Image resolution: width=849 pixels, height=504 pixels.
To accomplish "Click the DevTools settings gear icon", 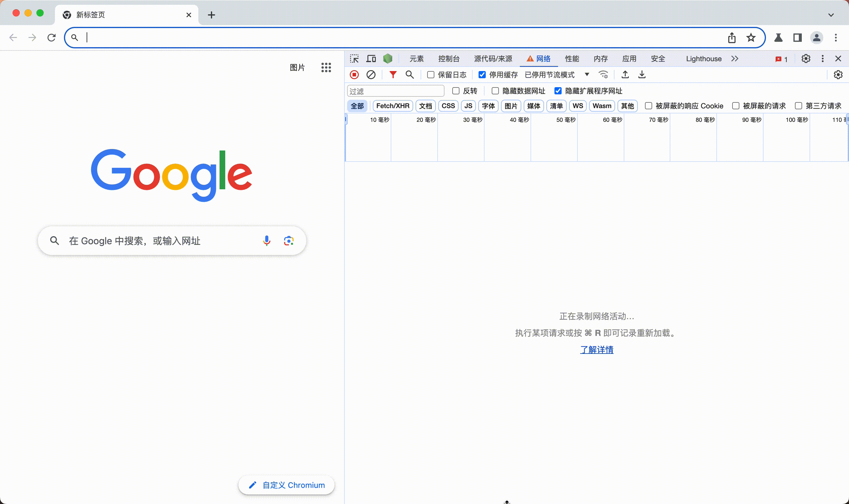I will pyautogui.click(x=806, y=58).
